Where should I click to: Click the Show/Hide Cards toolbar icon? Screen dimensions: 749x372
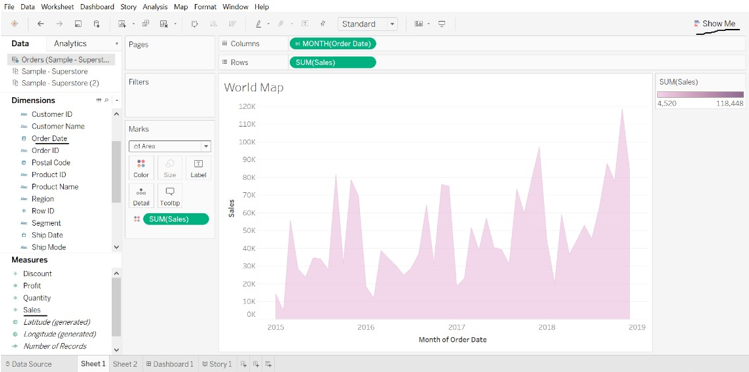[419, 24]
